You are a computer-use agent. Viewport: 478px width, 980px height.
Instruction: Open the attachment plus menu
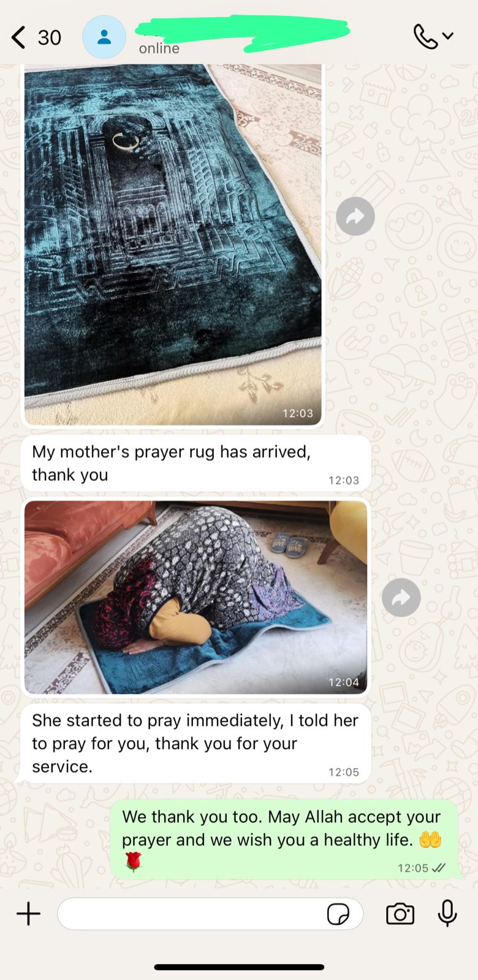(x=28, y=914)
